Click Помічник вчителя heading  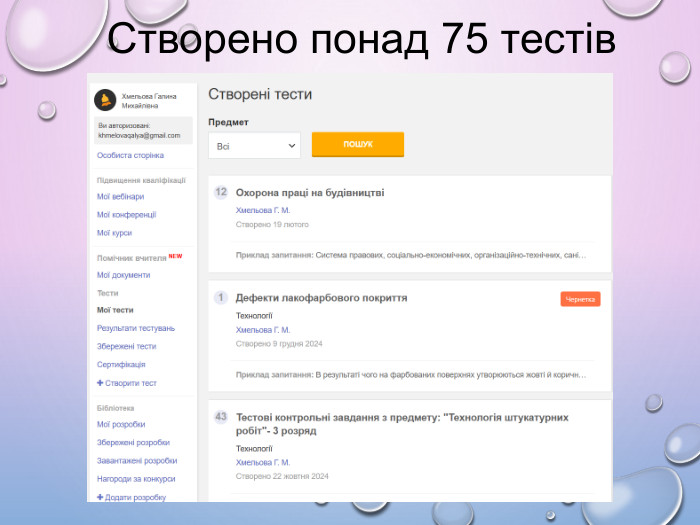coord(132,258)
